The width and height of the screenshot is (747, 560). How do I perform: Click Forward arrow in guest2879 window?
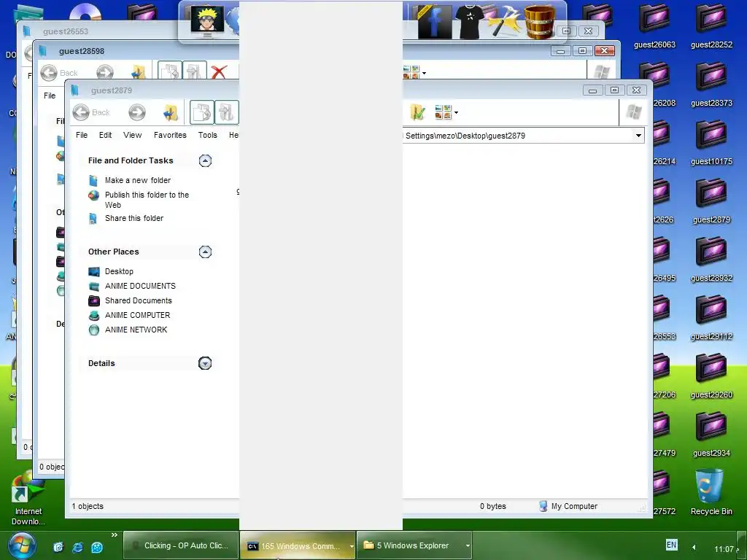pyautogui.click(x=136, y=112)
